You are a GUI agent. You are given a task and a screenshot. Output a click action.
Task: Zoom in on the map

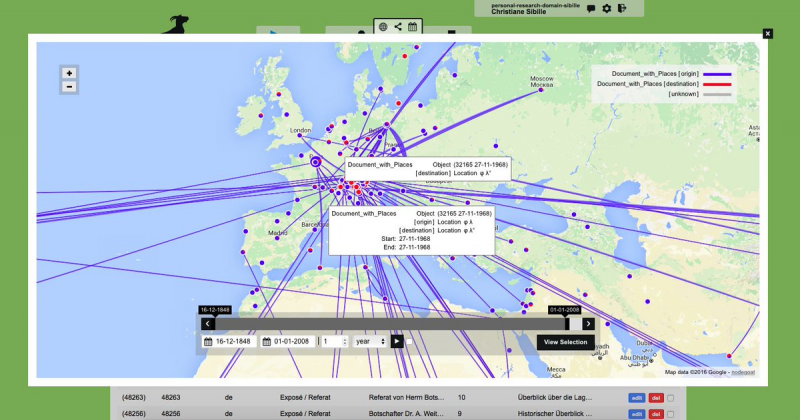pos(69,73)
